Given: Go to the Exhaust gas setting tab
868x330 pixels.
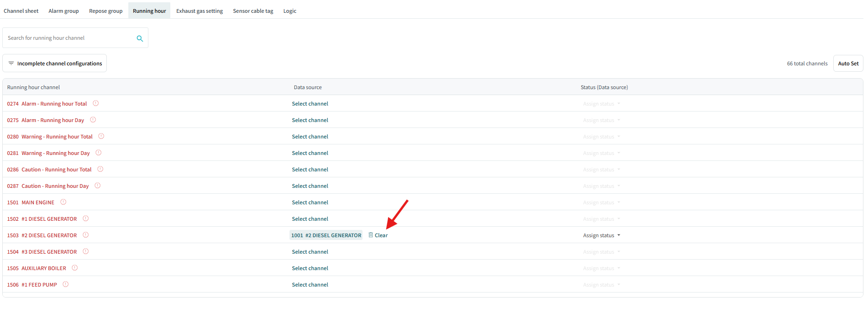Looking at the screenshot, I should tap(200, 11).
